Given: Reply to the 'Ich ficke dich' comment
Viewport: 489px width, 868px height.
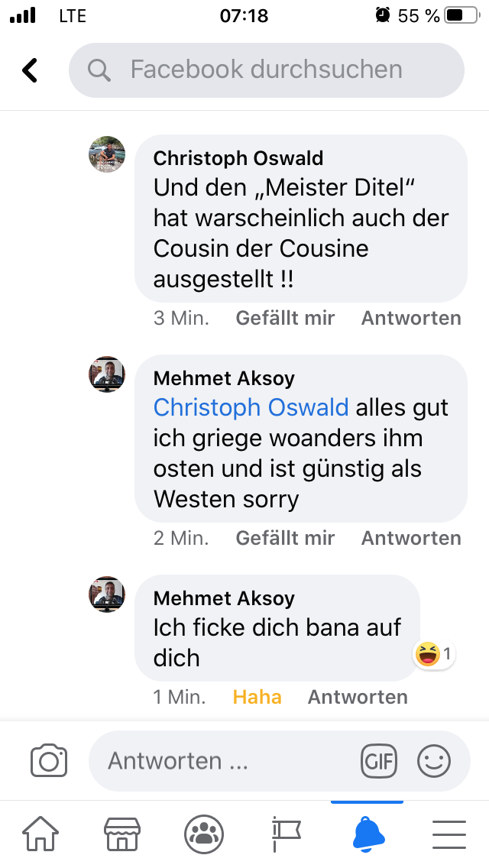Looking at the screenshot, I should pos(358,697).
